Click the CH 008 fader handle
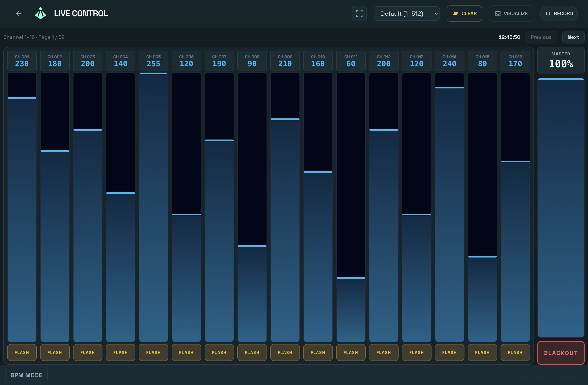 [252, 246]
